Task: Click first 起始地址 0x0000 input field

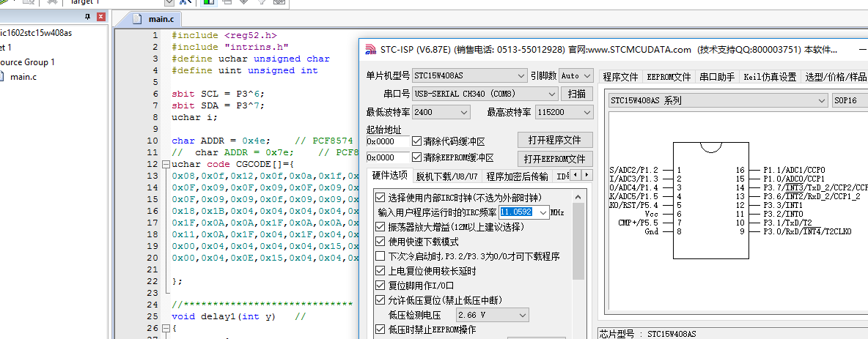Action: coord(388,141)
